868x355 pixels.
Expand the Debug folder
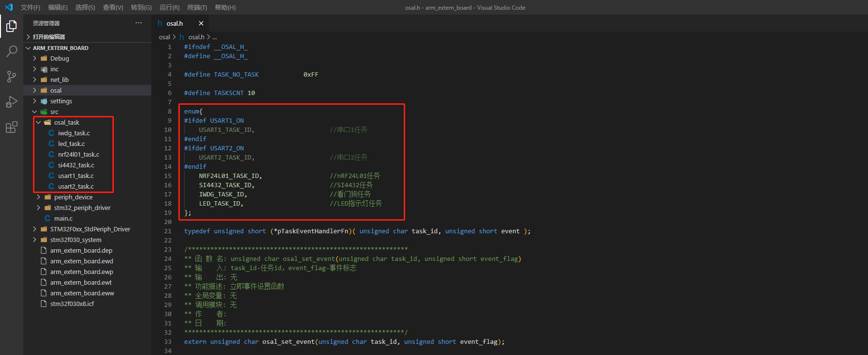pyautogui.click(x=59, y=58)
